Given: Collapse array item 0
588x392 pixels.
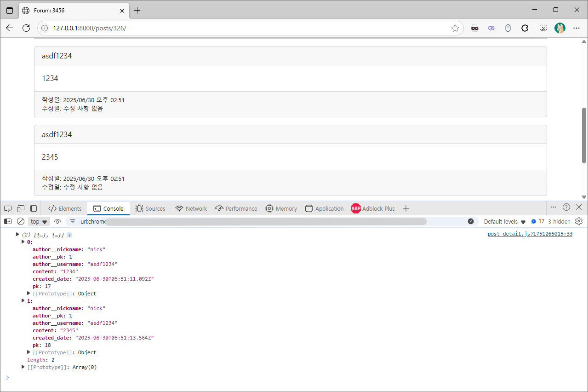Looking at the screenshot, I should click(x=23, y=242).
